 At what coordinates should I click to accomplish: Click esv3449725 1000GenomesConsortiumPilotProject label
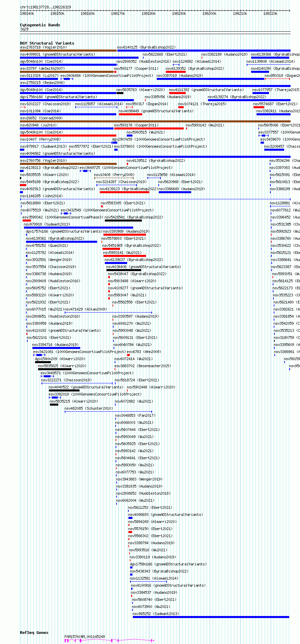126,168
